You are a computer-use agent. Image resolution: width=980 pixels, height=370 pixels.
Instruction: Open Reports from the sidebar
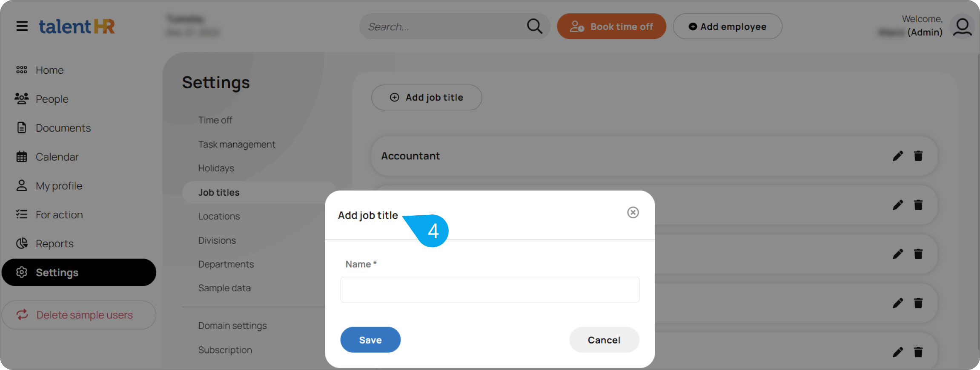[54, 243]
